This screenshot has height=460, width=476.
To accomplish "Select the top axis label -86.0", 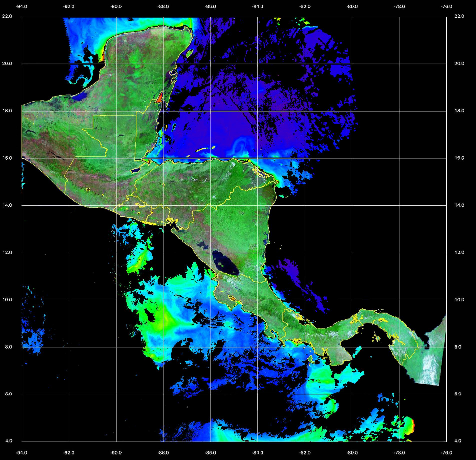I will [x=210, y=7].
